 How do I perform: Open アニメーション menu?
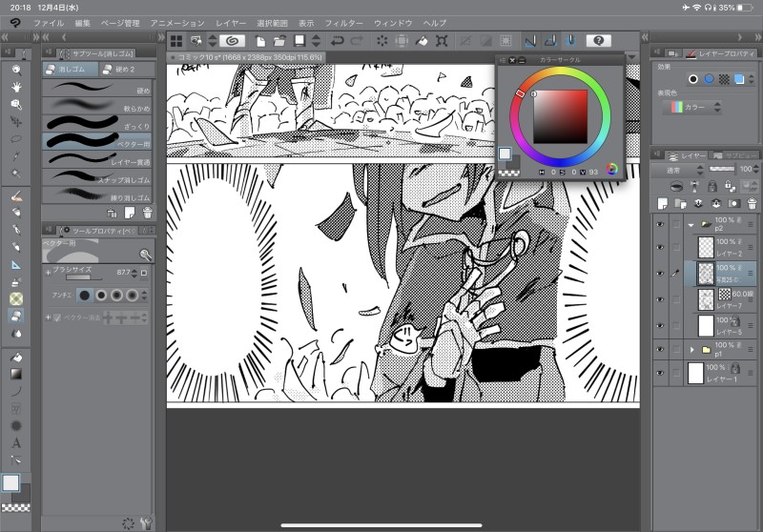pyautogui.click(x=177, y=23)
